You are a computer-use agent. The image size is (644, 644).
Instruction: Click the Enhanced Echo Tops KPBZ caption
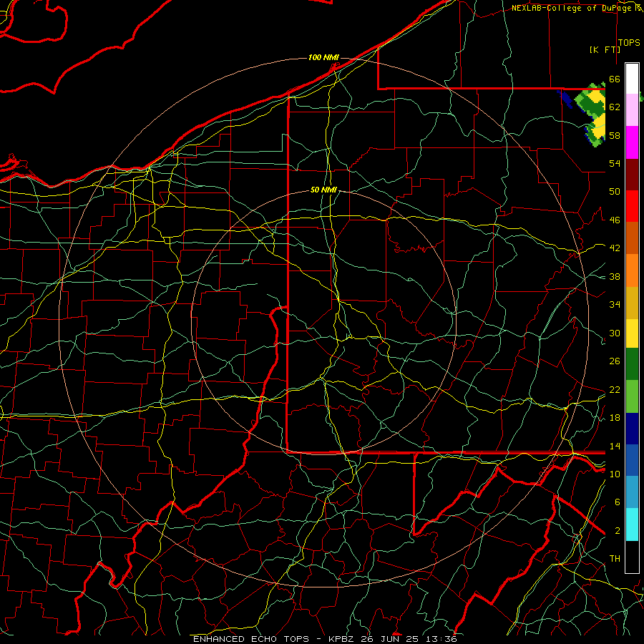click(325, 639)
